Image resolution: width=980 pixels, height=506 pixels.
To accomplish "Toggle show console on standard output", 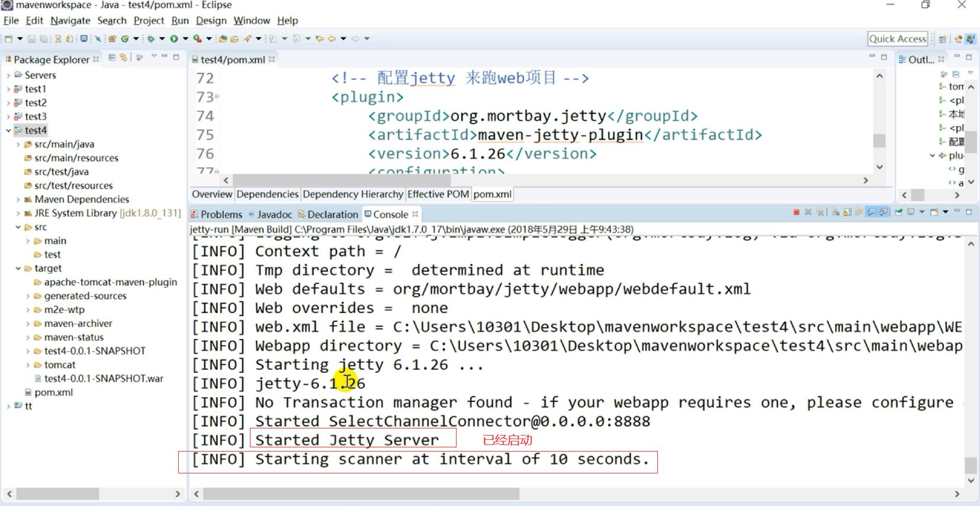I will click(x=871, y=212).
